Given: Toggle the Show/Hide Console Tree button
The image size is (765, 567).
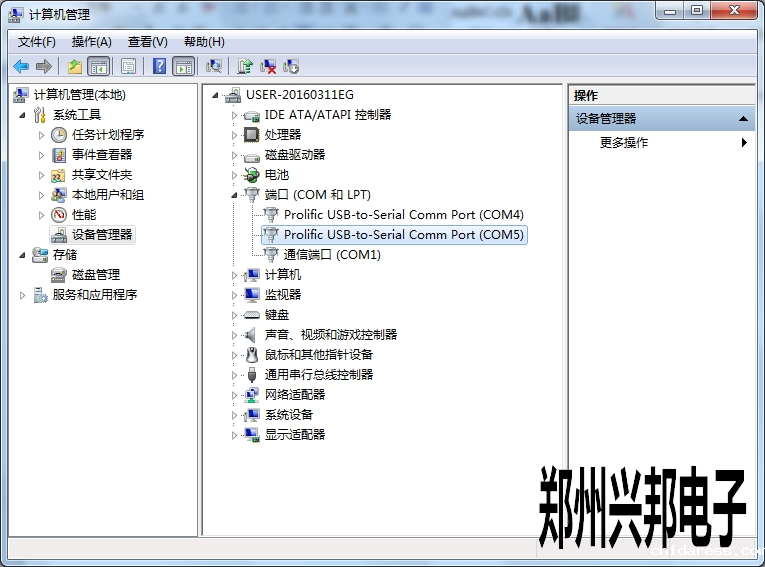Looking at the screenshot, I should coord(98,66).
